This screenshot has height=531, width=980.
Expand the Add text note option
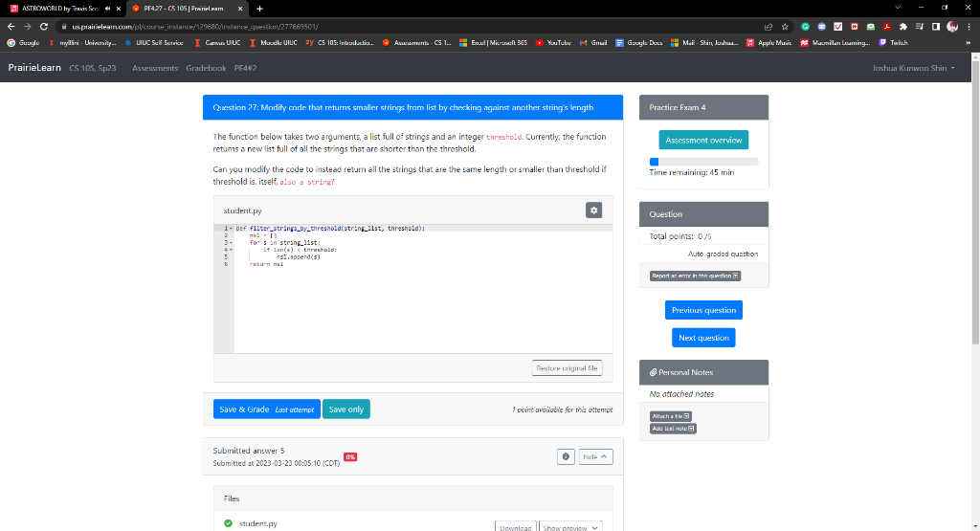pos(673,429)
